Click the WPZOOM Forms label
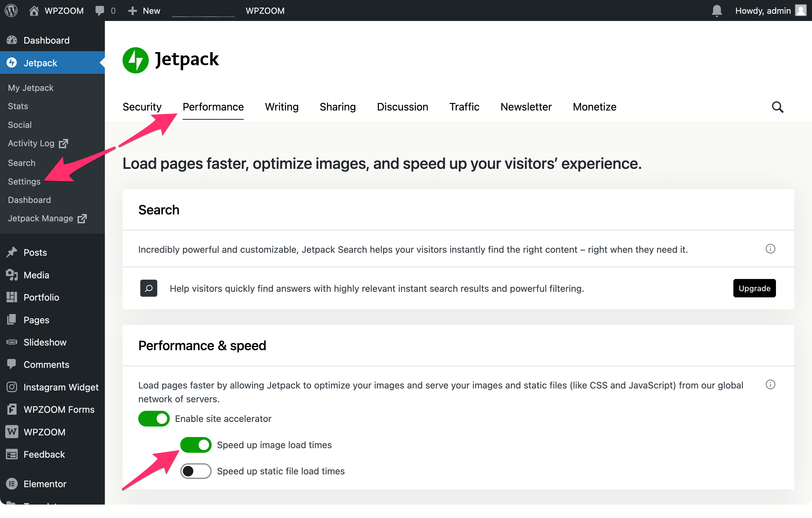This screenshot has height=518, width=812. [x=59, y=409]
